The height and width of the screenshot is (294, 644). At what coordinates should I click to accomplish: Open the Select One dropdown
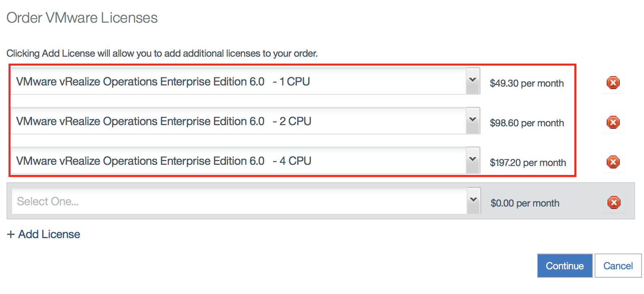472,200
